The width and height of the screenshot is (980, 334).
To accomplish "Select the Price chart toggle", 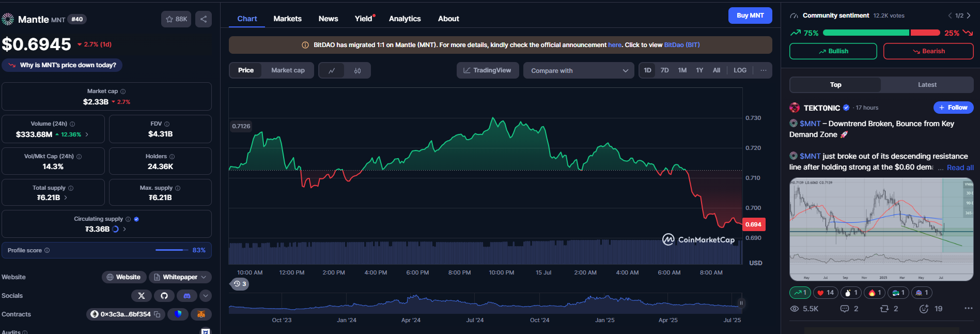I will pyautogui.click(x=246, y=70).
